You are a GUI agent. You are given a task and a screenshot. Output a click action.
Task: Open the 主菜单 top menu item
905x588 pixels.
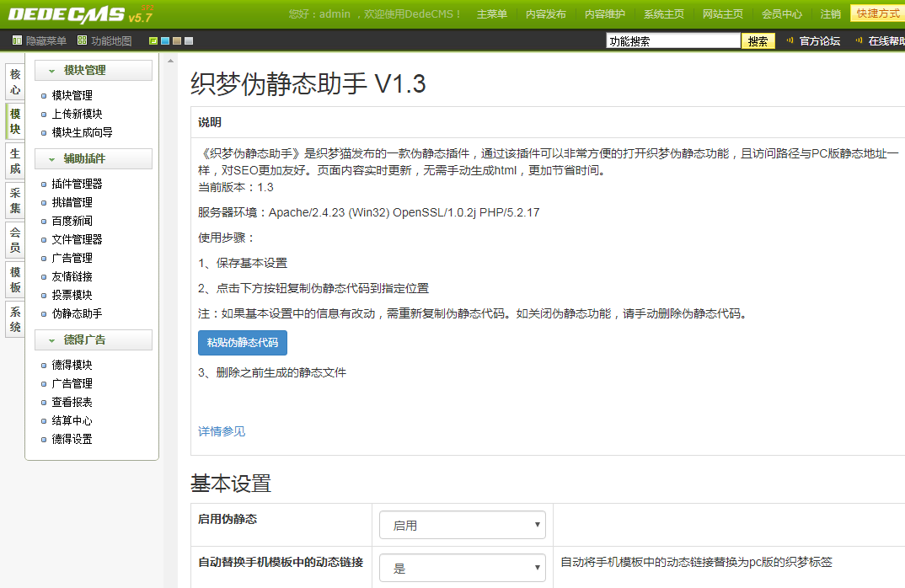[x=492, y=13]
